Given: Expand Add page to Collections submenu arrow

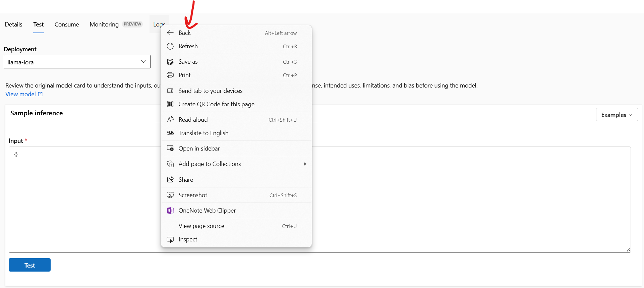Looking at the screenshot, I should tap(305, 164).
